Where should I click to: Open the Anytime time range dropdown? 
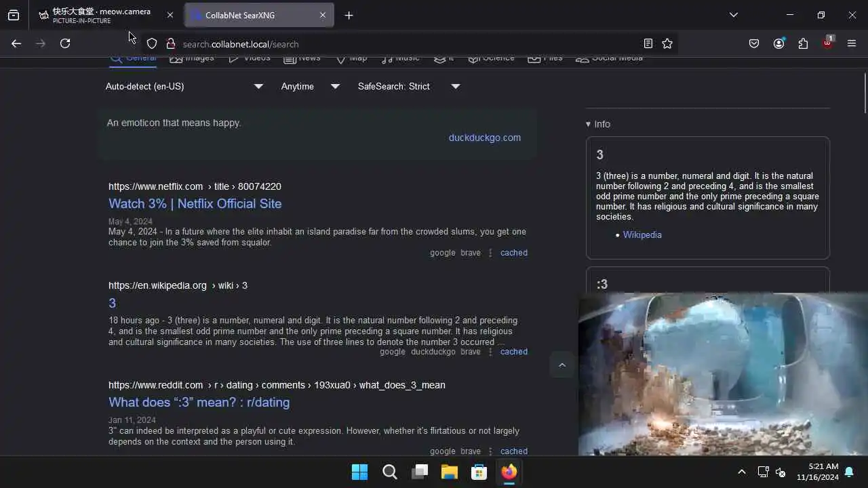pyautogui.click(x=311, y=86)
